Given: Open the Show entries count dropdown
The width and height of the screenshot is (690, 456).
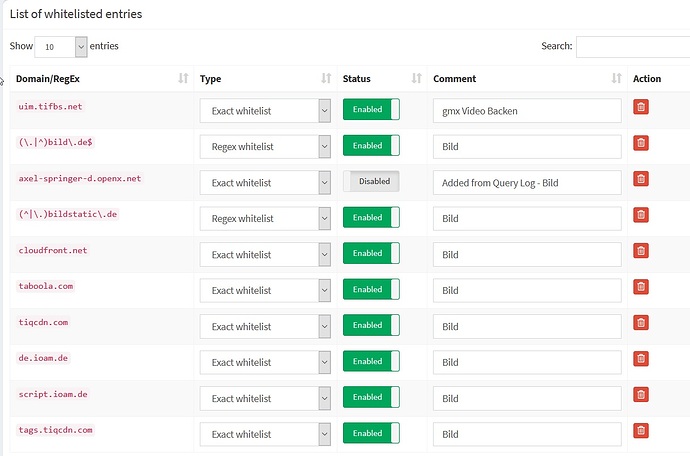Looking at the screenshot, I should [61, 47].
